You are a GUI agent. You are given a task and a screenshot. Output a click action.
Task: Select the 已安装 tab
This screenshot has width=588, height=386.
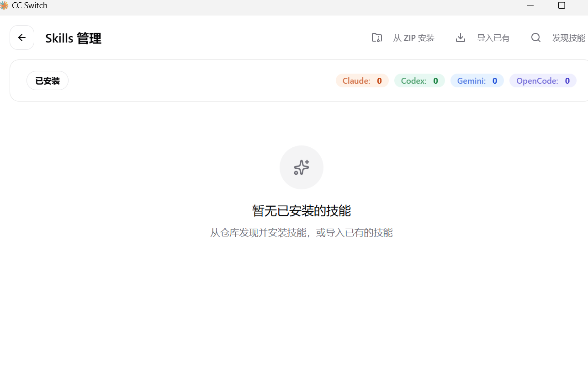(x=48, y=81)
